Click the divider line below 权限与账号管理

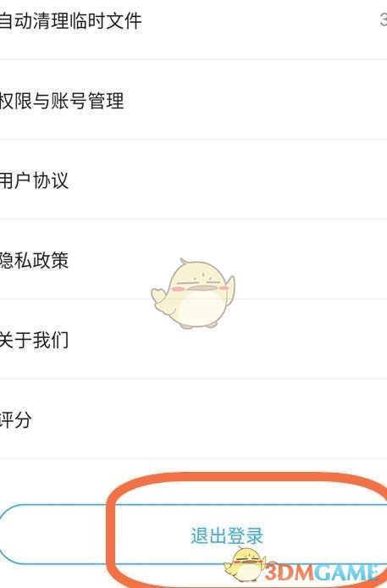193,139
